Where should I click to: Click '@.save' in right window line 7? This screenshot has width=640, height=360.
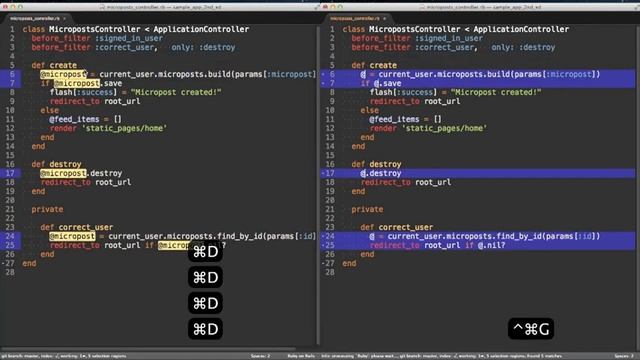point(387,83)
